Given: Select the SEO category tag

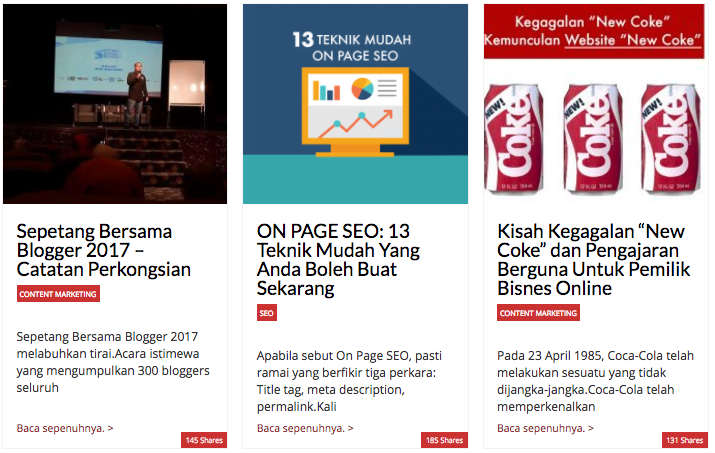Looking at the screenshot, I should (267, 313).
